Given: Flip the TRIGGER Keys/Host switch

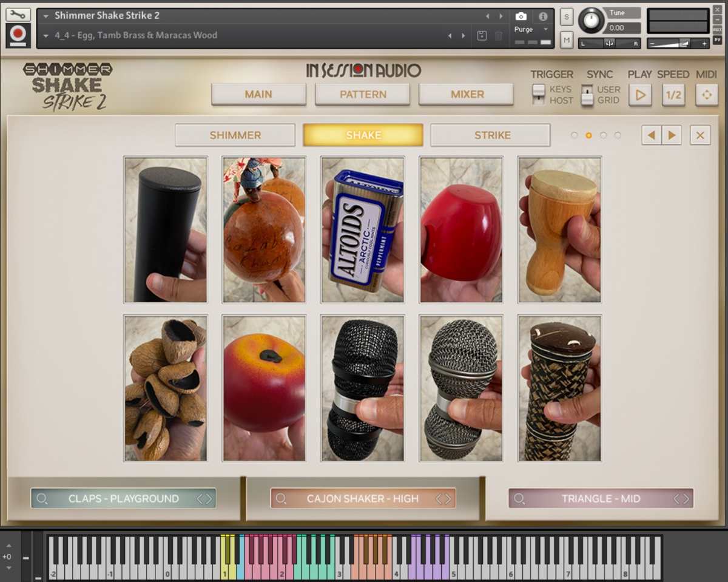Looking at the screenshot, I should pyautogui.click(x=539, y=95).
